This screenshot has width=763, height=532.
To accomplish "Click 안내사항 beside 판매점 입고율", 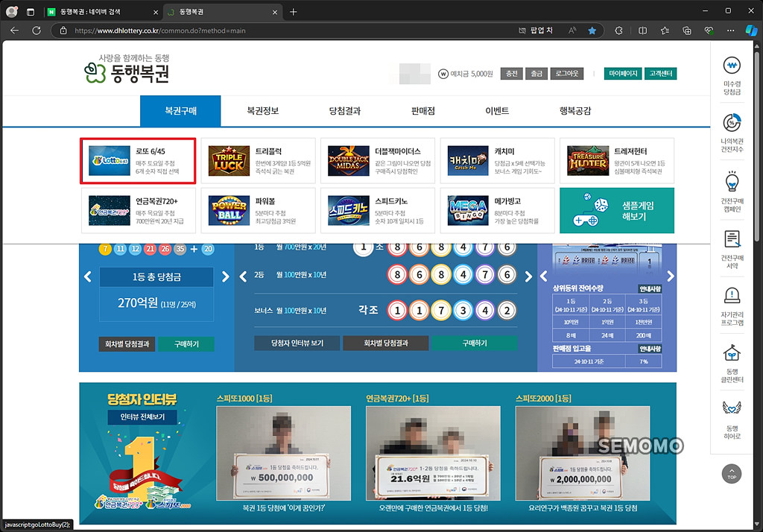I will [x=650, y=349].
